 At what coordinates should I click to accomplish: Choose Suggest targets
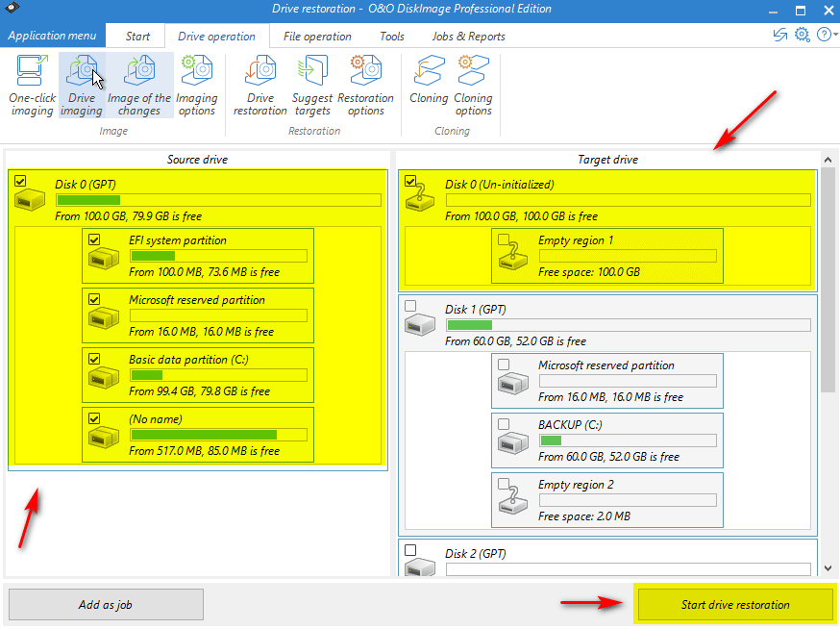coord(312,85)
